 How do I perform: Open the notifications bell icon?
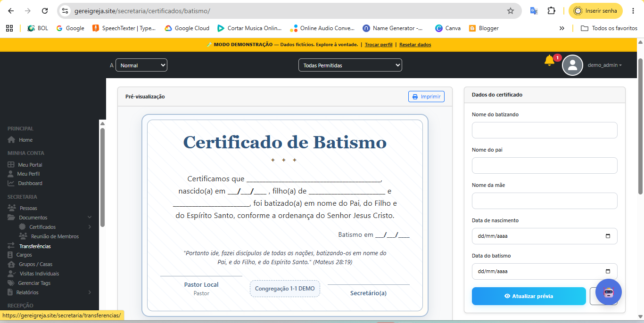tap(549, 60)
